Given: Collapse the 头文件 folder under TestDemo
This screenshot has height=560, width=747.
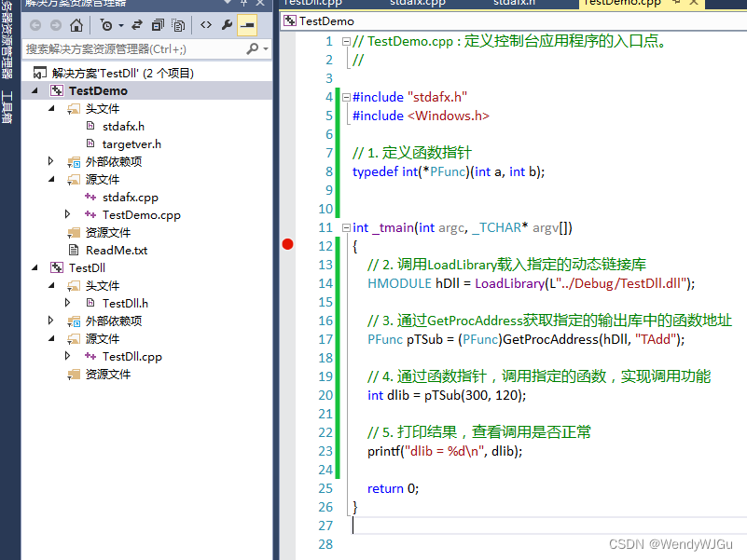Looking at the screenshot, I should (51, 108).
